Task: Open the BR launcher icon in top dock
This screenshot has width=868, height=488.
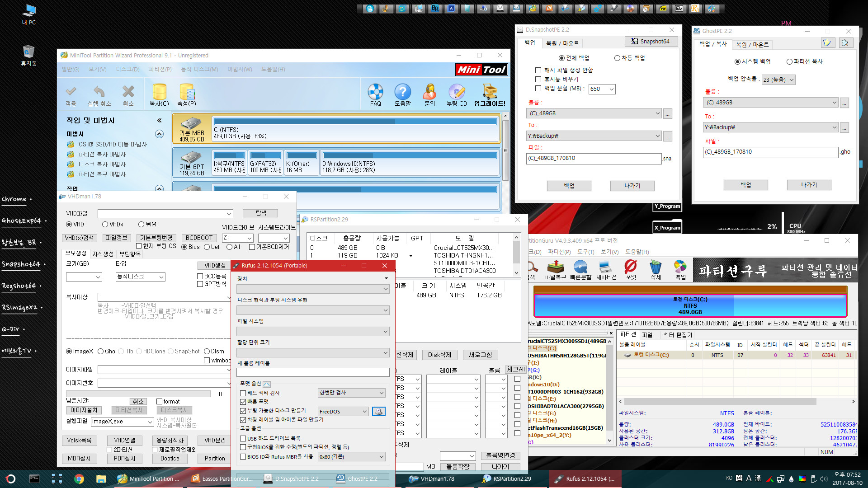Action: point(435,8)
